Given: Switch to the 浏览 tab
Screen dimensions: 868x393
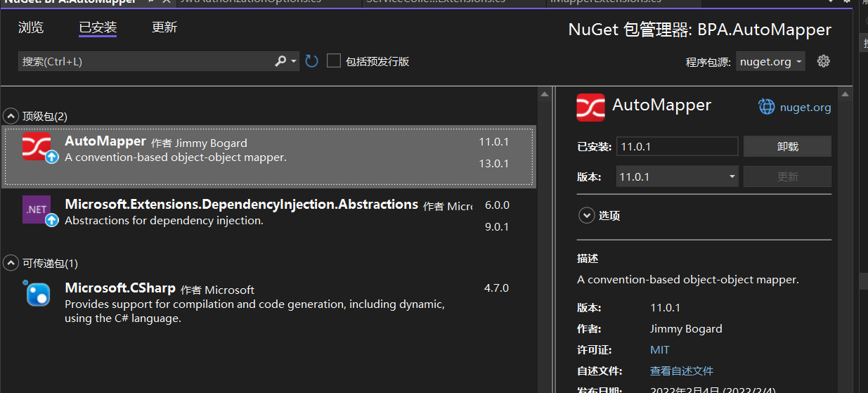Looking at the screenshot, I should 31,27.
